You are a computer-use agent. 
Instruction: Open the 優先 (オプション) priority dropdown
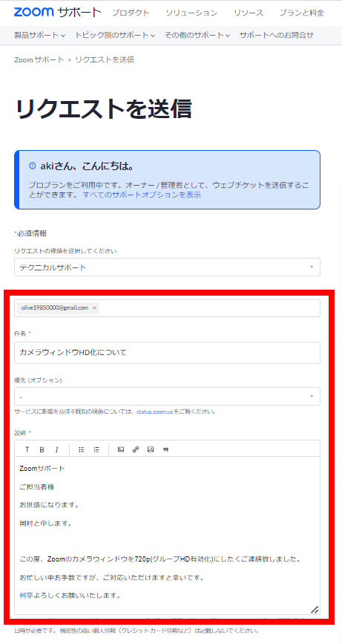[168, 397]
